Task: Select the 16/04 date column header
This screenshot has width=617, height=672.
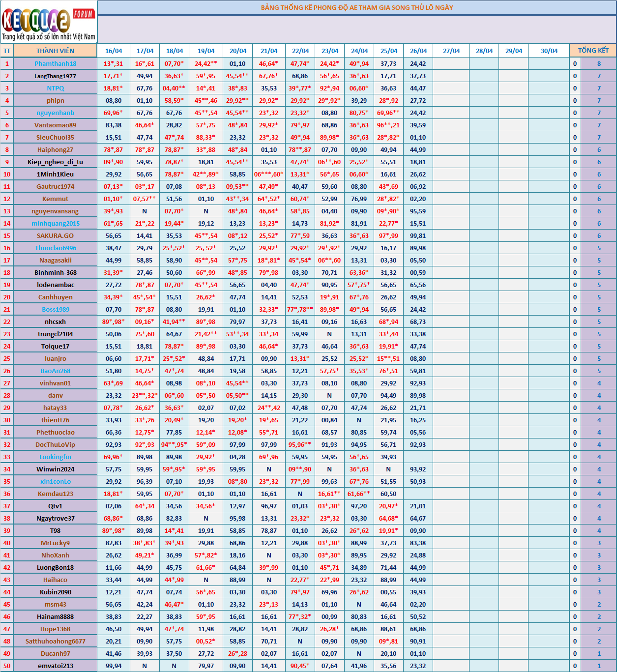Action: [114, 51]
